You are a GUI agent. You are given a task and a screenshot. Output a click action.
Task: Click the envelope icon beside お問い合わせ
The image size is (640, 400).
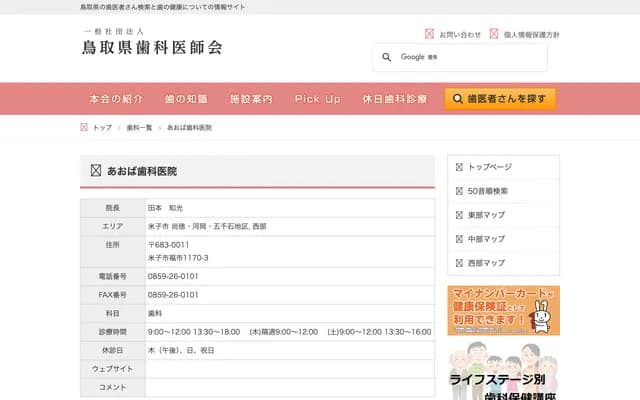[430, 34]
